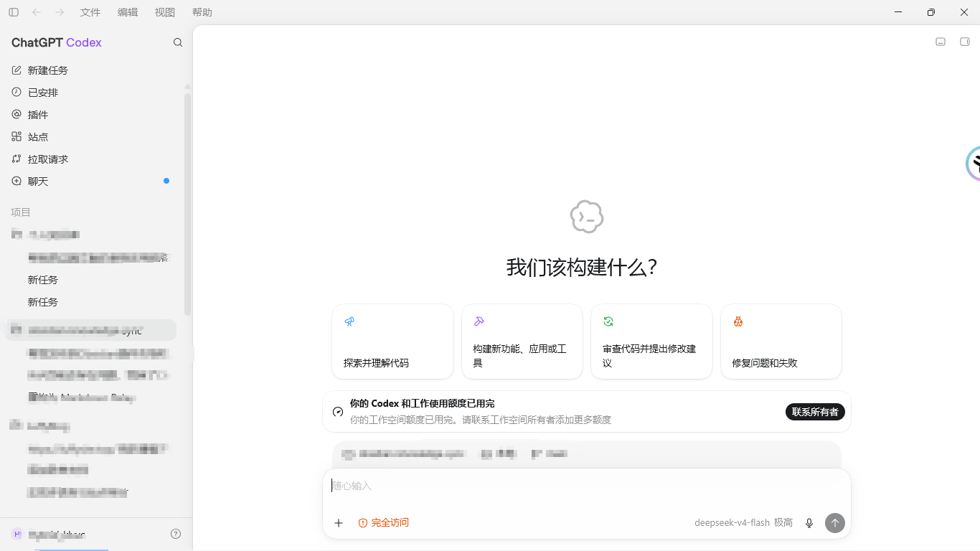Image resolution: width=980 pixels, height=551 pixels.
Task: Open the 编辑 menu
Action: [x=128, y=12]
